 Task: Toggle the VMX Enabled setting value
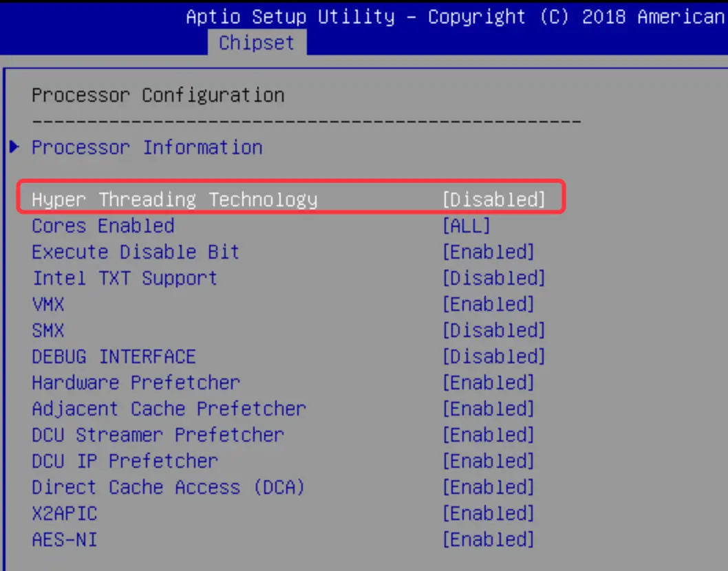click(488, 305)
